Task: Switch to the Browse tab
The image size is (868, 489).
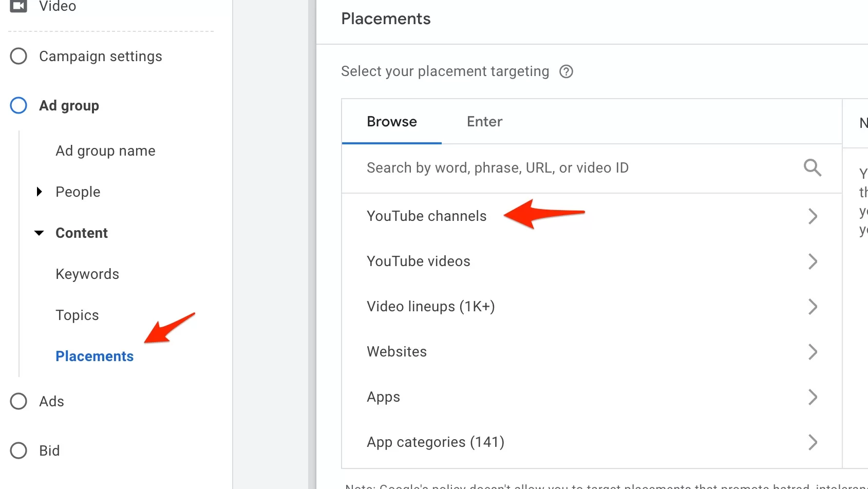Action: coord(392,122)
